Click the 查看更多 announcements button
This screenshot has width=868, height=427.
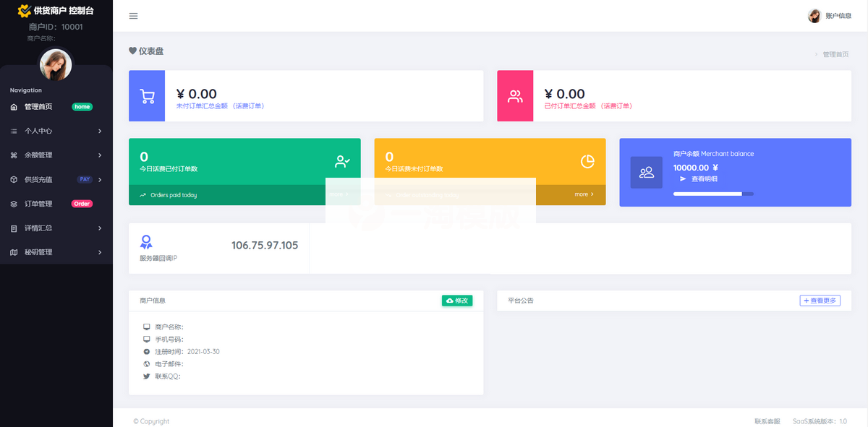pos(820,301)
